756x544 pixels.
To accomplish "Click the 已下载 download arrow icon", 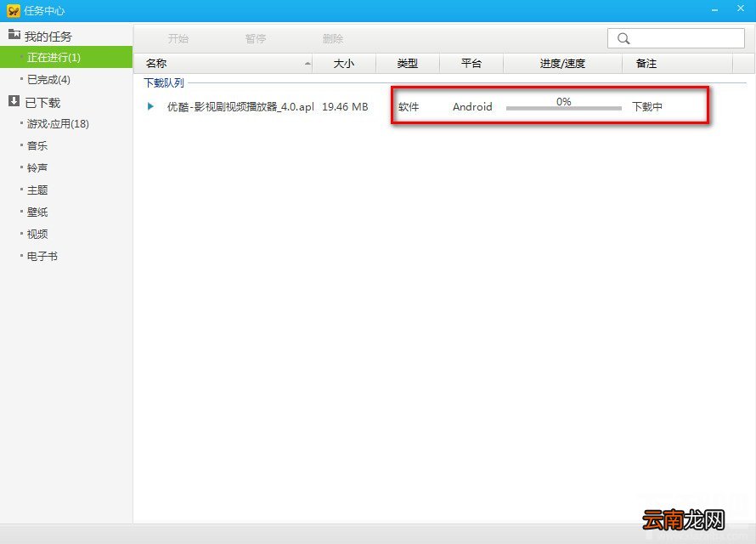I will click(x=14, y=101).
